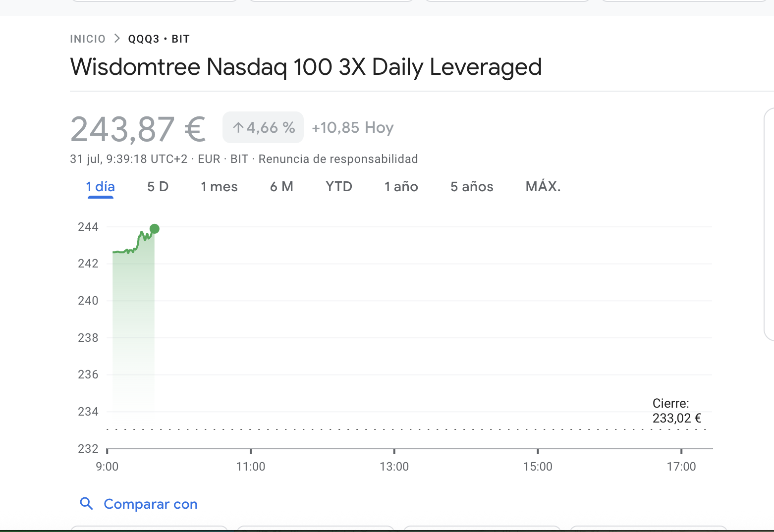Switch chart to 5 años range
Image resolution: width=774 pixels, height=532 pixels.
tap(472, 187)
